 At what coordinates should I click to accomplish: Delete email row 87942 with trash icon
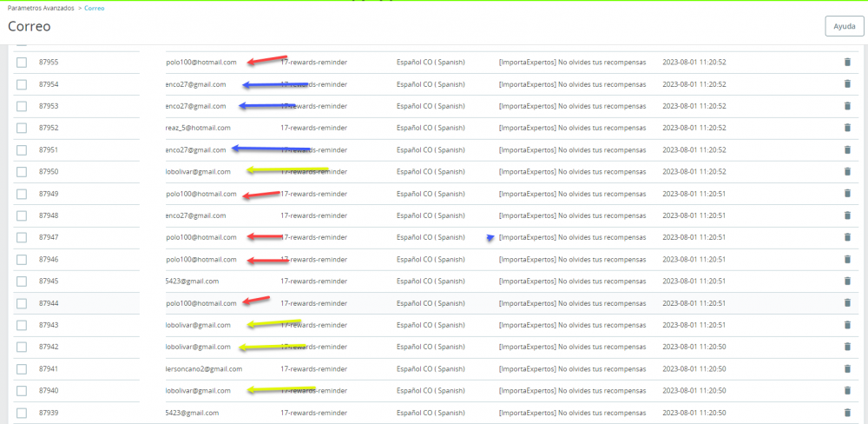pyautogui.click(x=846, y=347)
